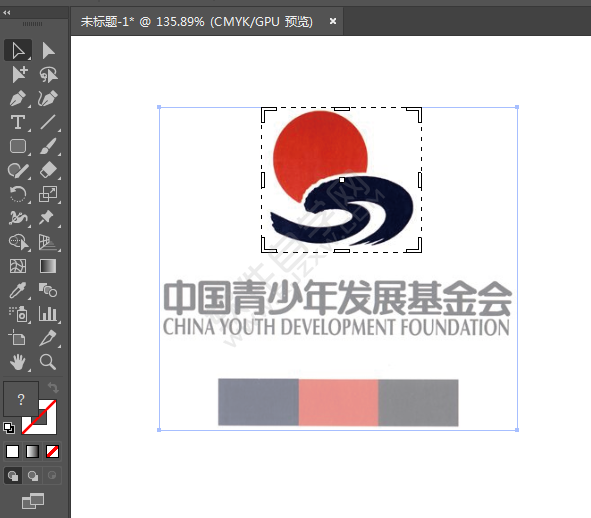Close the 未标题-1* document tab

coord(333,21)
